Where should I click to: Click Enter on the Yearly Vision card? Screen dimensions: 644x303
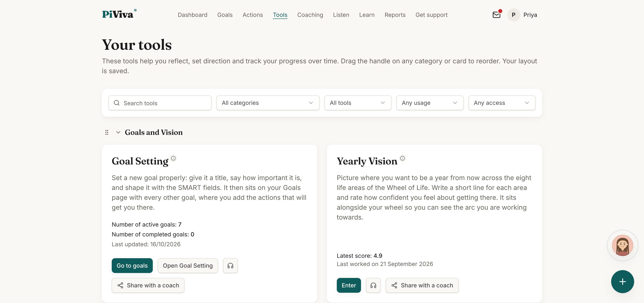(x=349, y=285)
